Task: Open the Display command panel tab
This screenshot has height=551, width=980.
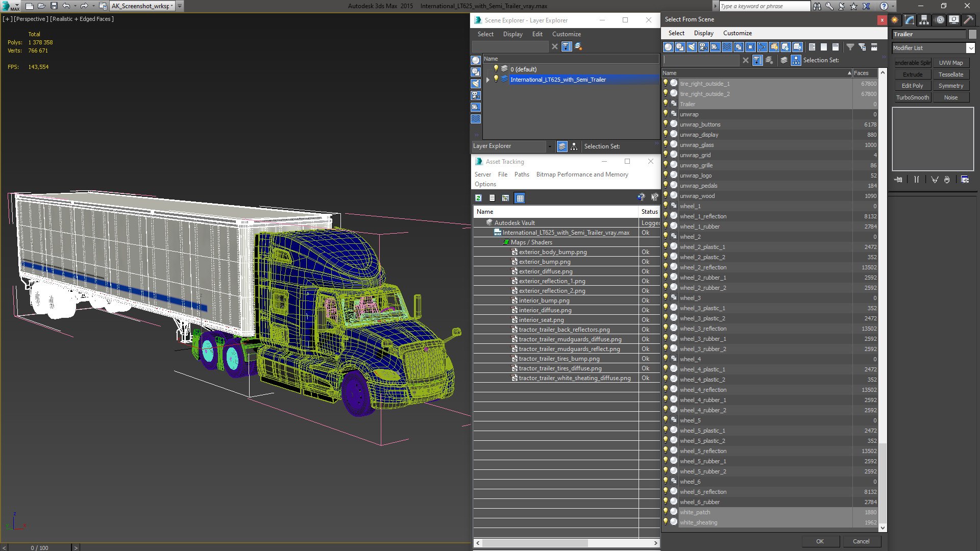Action: click(954, 20)
